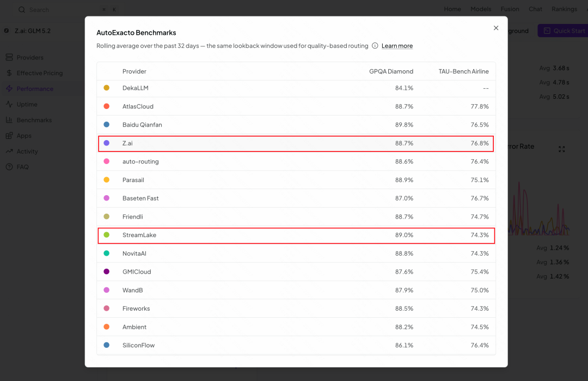588x381 pixels.
Task: Select the Friendli provider name
Action: pos(133,216)
